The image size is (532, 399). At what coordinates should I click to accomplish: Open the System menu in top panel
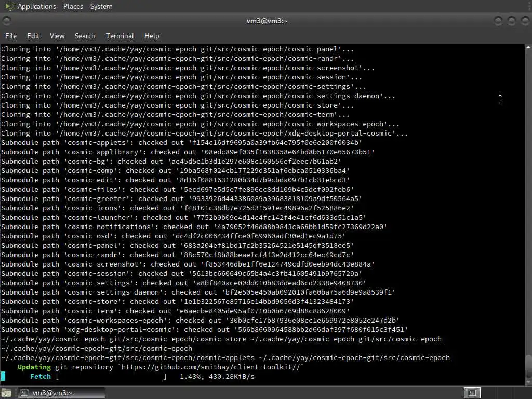click(101, 6)
